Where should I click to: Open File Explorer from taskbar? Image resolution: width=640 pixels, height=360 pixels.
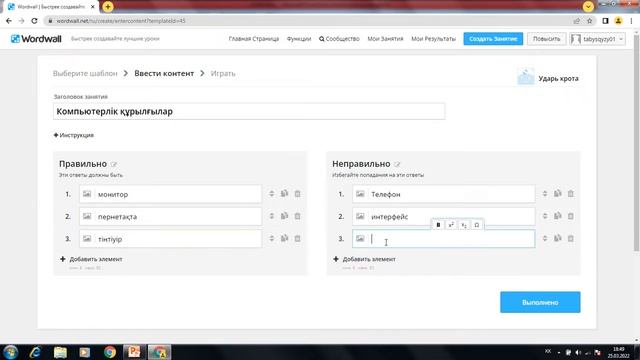[x=60, y=352]
